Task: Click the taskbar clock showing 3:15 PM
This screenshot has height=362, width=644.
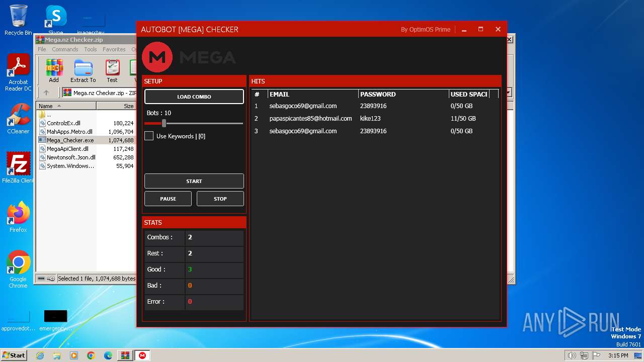Action: point(618,355)
